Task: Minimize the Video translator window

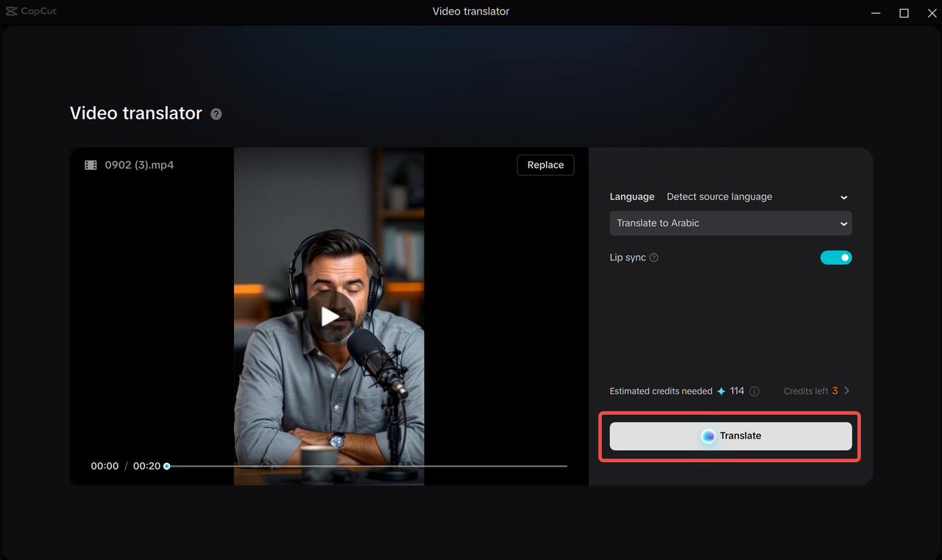Action: (x=875, y=12)
